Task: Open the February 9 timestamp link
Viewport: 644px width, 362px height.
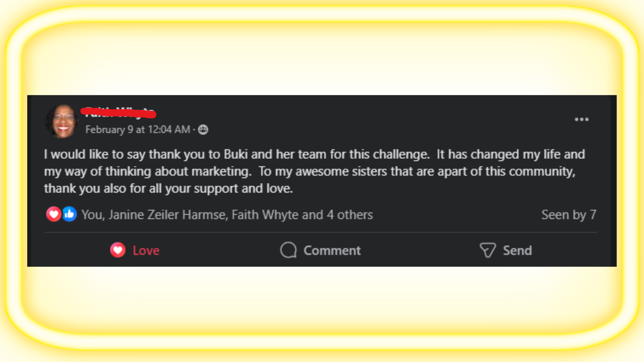Action: [138, 130]
